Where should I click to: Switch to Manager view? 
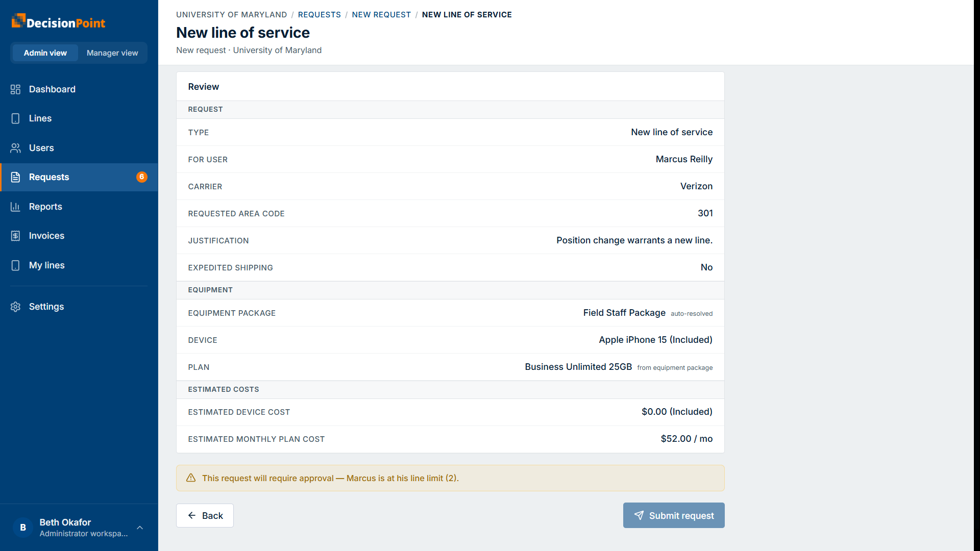tap(112, 53)
